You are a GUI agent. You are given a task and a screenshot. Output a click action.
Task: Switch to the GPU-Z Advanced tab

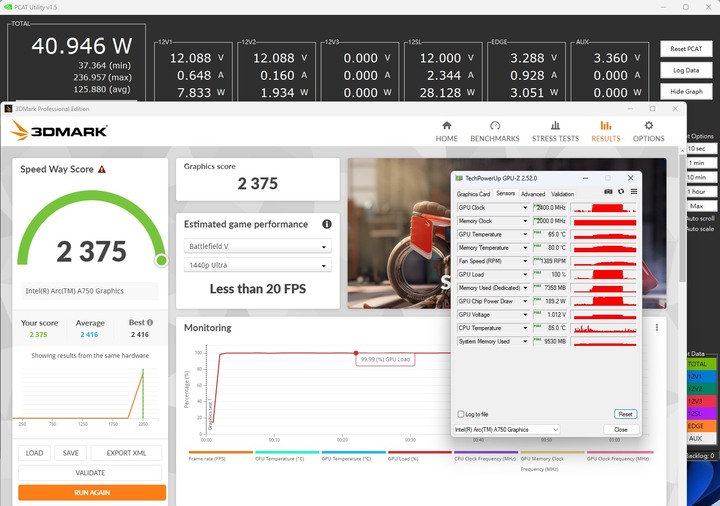pyautogui.click(x=533, y=194)
